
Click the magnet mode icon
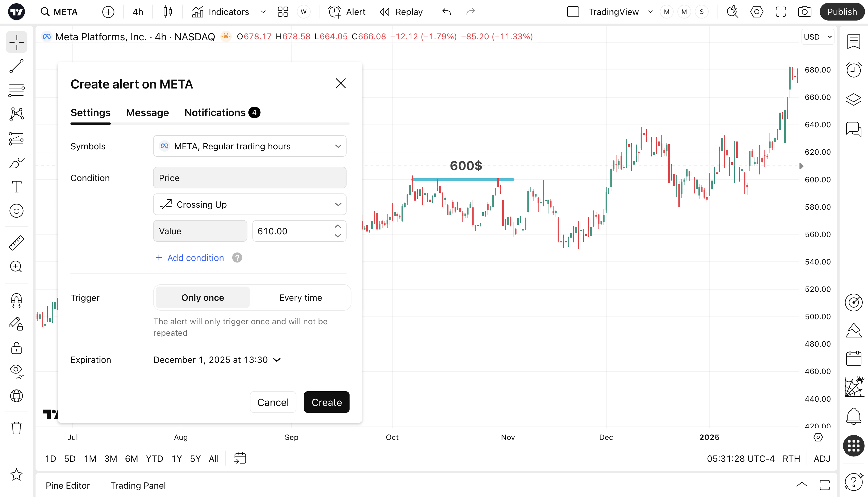click(x=16, y=300)
